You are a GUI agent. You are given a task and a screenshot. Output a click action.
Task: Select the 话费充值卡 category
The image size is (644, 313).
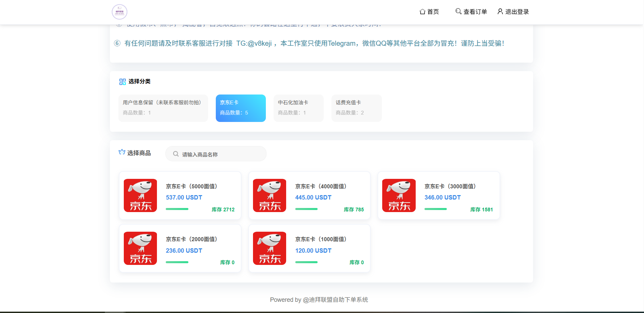coord(356,108)
